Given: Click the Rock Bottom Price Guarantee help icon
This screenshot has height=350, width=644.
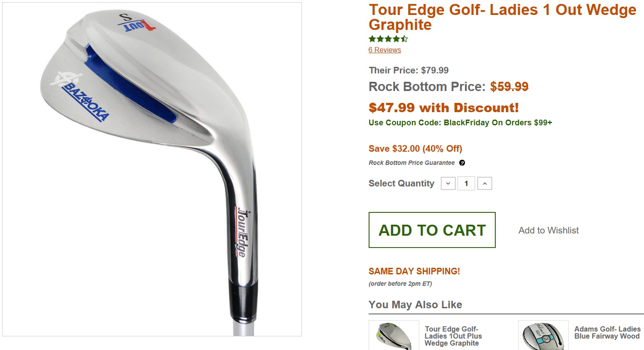Looking at the screenshot, I should (462, 163).
